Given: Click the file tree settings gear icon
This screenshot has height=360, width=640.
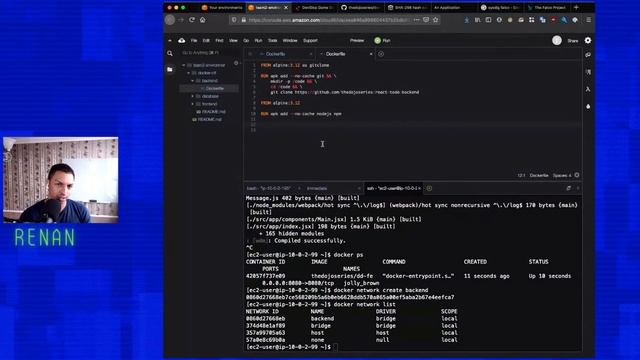Looking at the screenshot, I should click(x=236, y=63).
